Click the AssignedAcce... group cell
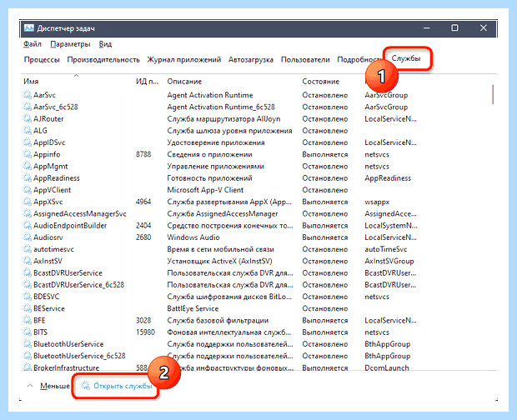Image resolution: width=517 pixels, height=420 pixels. pyautogui.click(x=390, y=213)
